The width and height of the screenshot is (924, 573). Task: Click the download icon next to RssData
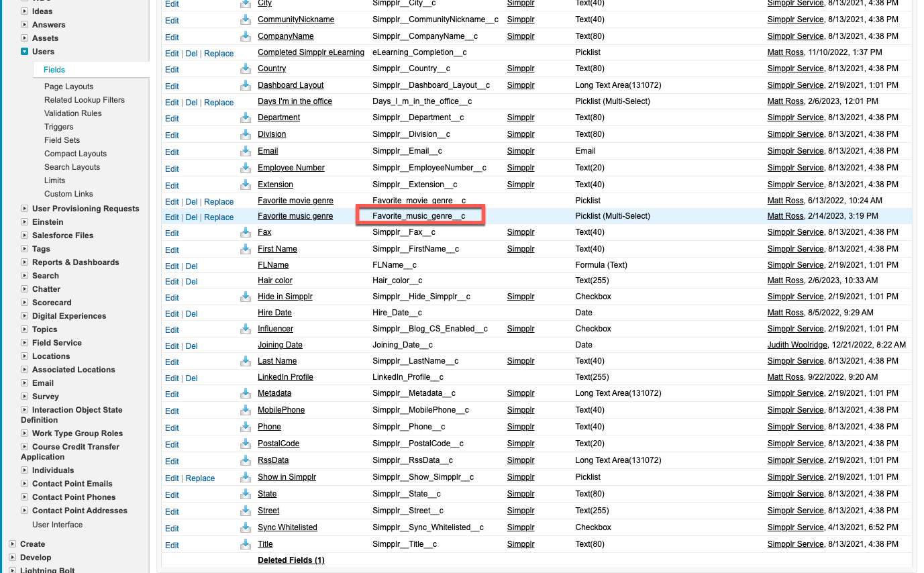[x=246, y=460]
